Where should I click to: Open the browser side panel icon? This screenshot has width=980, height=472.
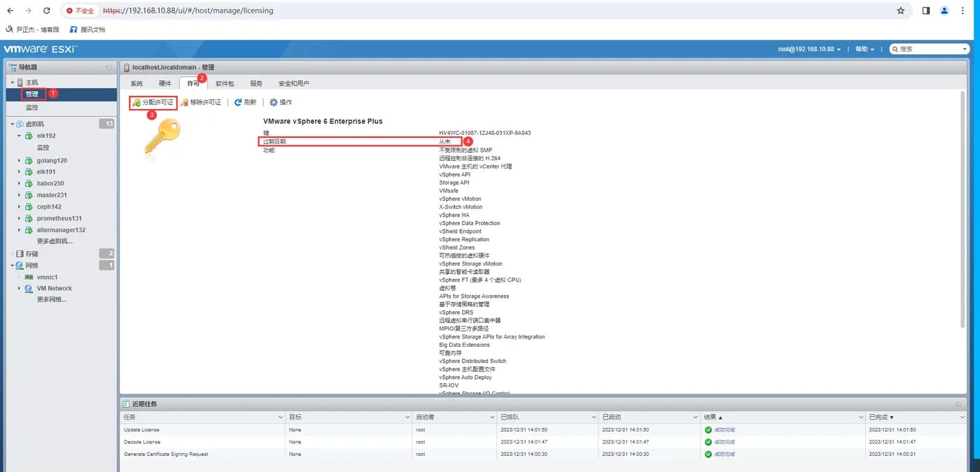click(x=925, y=10)
